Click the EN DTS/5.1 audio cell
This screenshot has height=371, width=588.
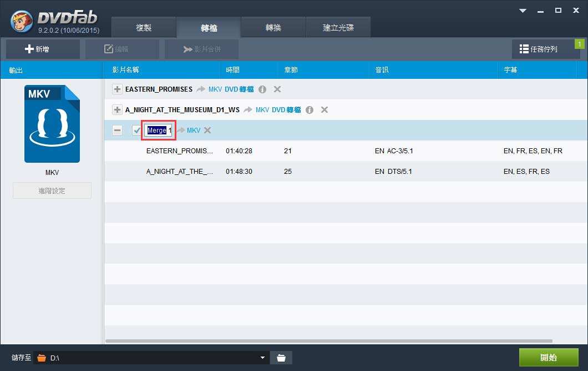click(x=393, y=172)
